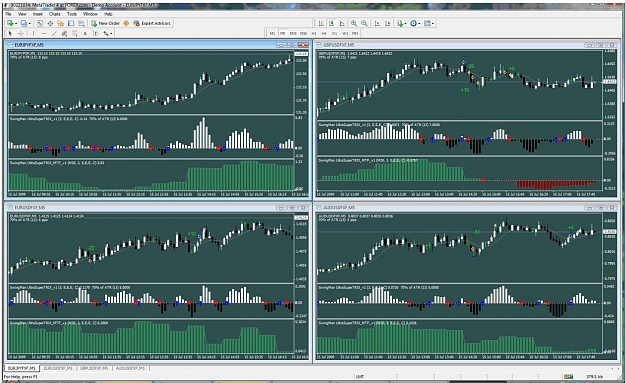Screen dimensions: 625x383
Task: Open the MetaEditor icon
Action: (126, 24)
